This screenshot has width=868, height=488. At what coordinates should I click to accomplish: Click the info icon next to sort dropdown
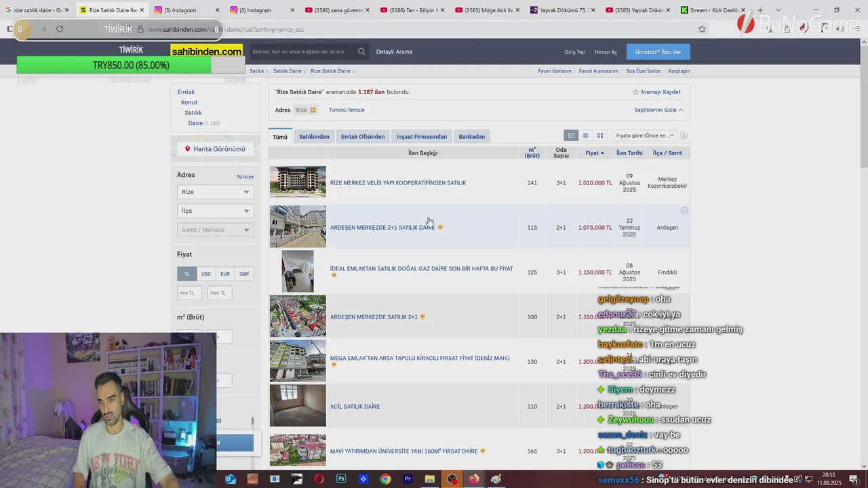point(684,136)
